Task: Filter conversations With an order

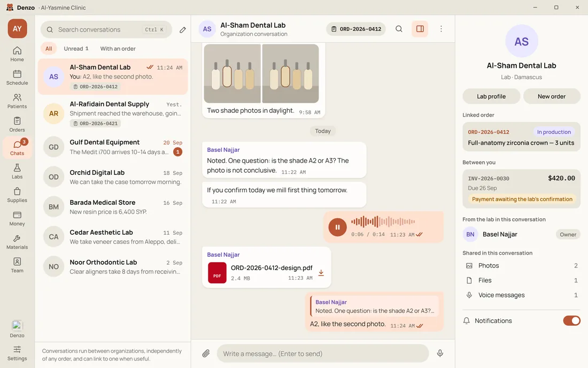Action: [x=118, y=49]
